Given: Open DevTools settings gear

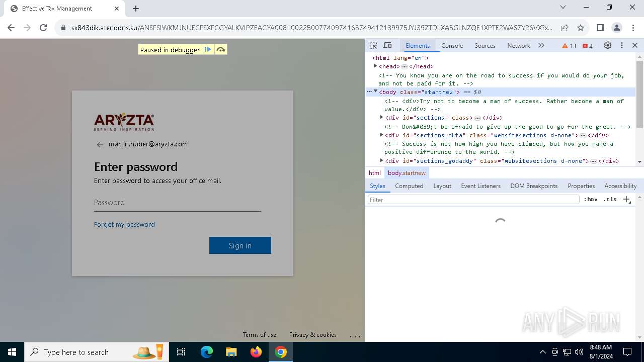Looking at the screenshot, I should [608, 45].
